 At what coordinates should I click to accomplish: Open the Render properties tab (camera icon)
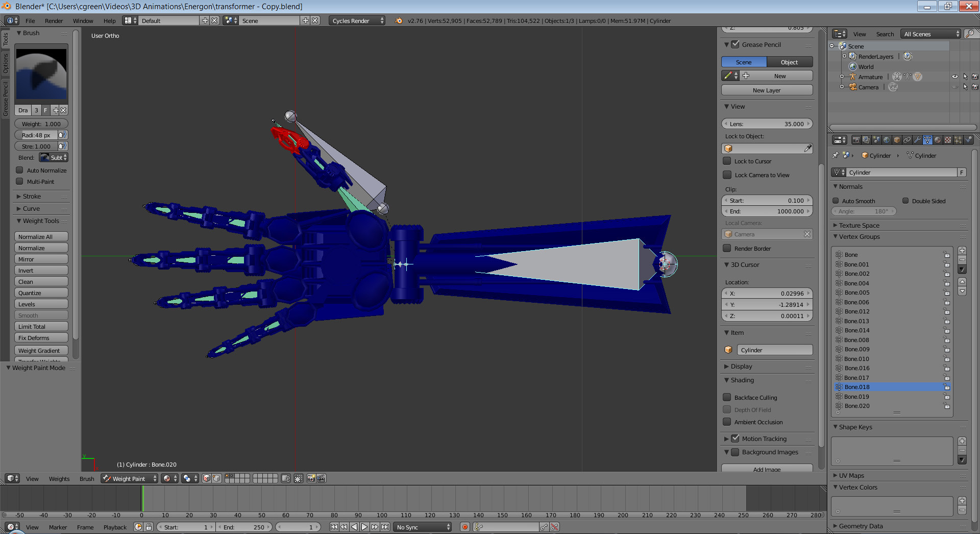(x=856, y=140)
